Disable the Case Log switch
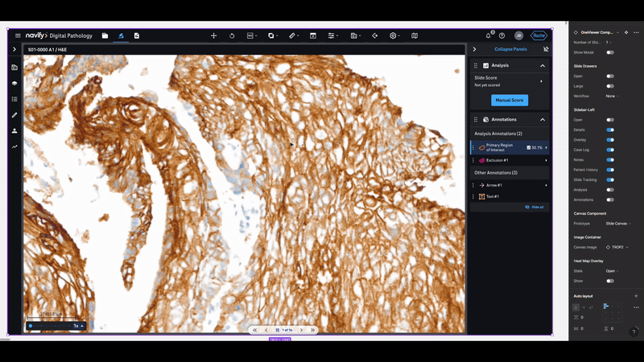The width and height of the screenshot is (644, 362). (610, 150)
